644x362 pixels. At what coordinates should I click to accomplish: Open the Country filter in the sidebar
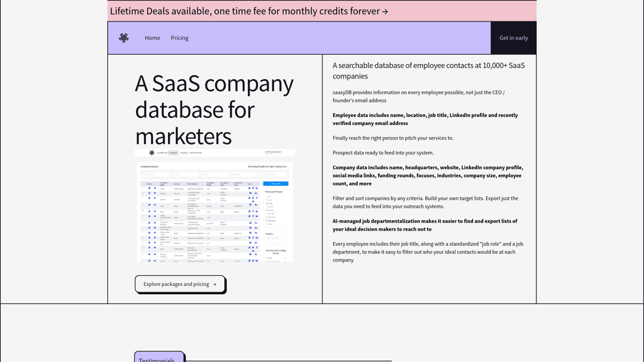pyautogui.click(x=275, y=239)
